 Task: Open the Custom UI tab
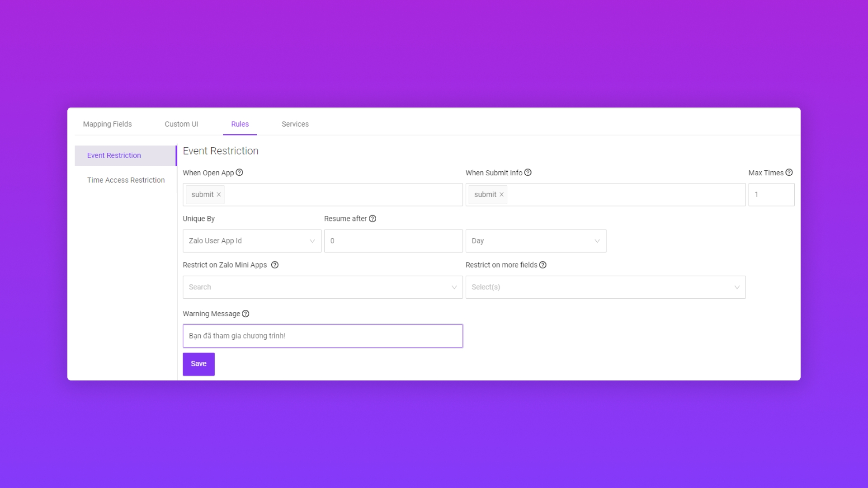pyautogui.click(x=181, y=124)
